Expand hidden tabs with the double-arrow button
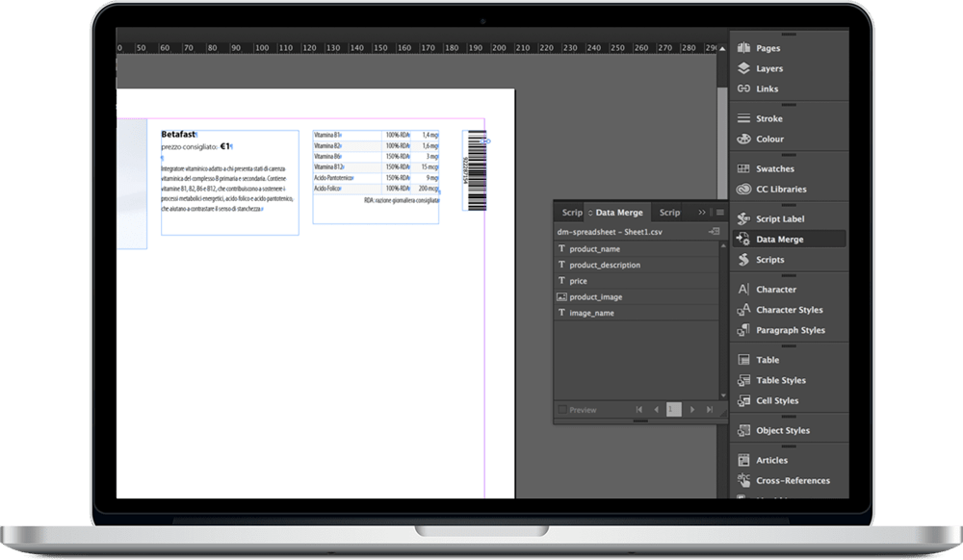This screenshot has width=963, height=560. coord(701,213)
